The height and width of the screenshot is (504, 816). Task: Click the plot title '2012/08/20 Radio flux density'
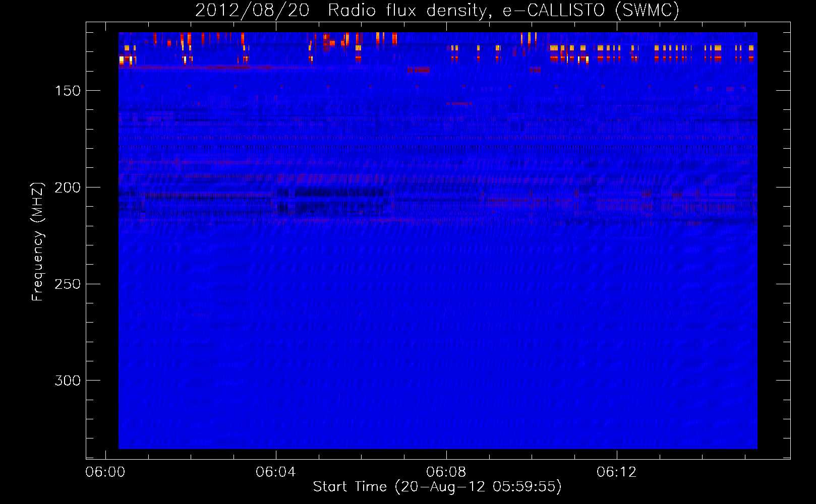[437, 10]
